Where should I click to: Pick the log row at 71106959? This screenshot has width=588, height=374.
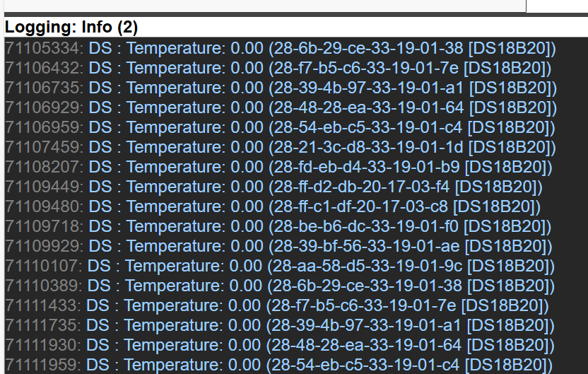coord(280,128)
